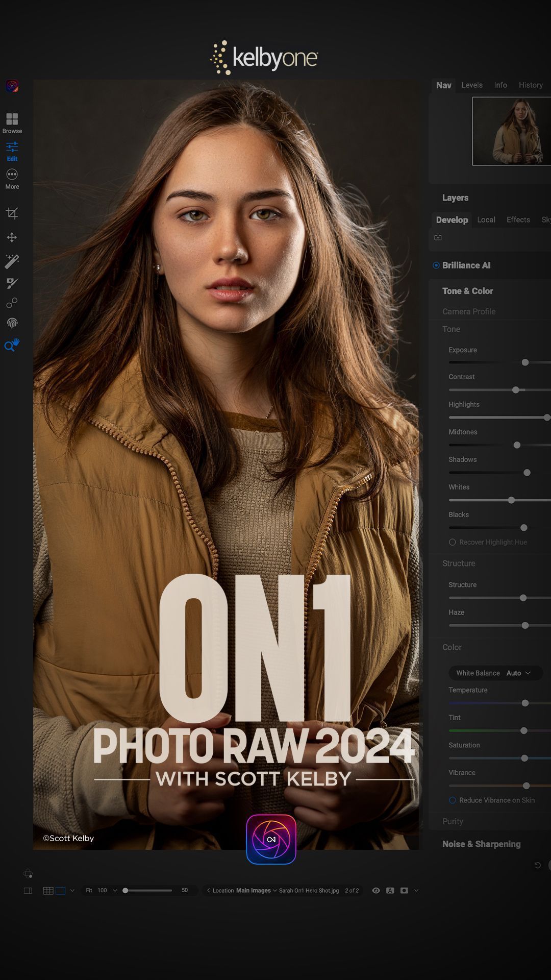Open the view layout dropdown arrow
The width and height of the screenshot is (551, 980).
click(72, 891)
